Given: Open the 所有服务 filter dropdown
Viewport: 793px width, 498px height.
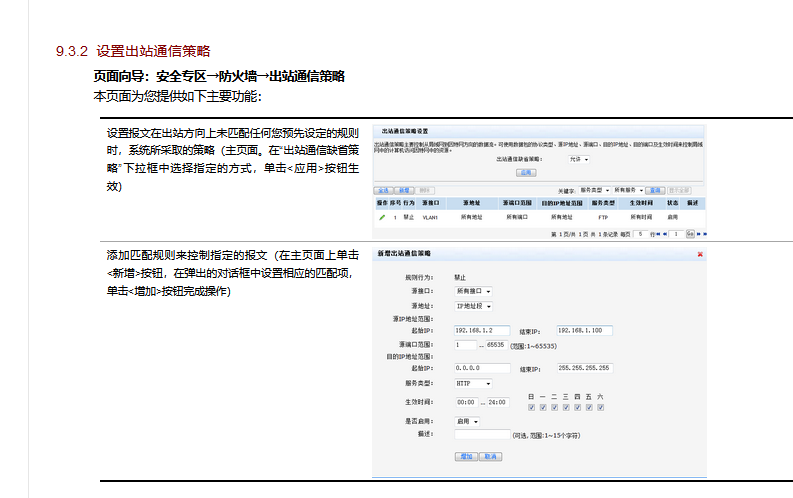Looking at the screenshot, I should point(629,191).
